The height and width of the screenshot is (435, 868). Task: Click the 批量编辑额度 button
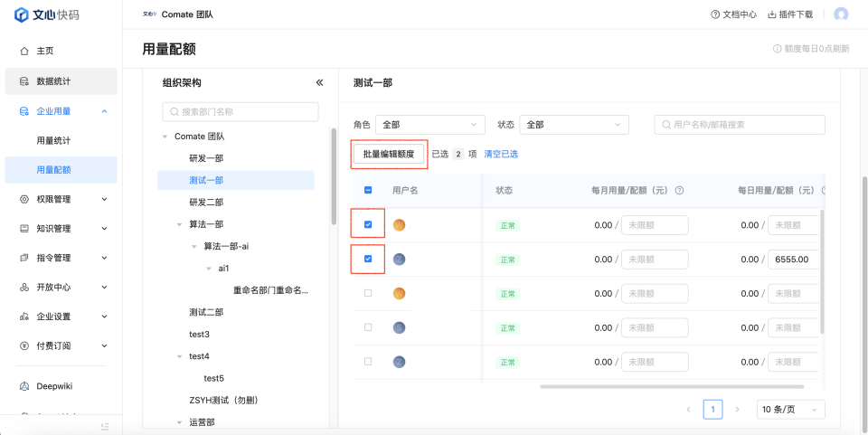coord(389,154)
